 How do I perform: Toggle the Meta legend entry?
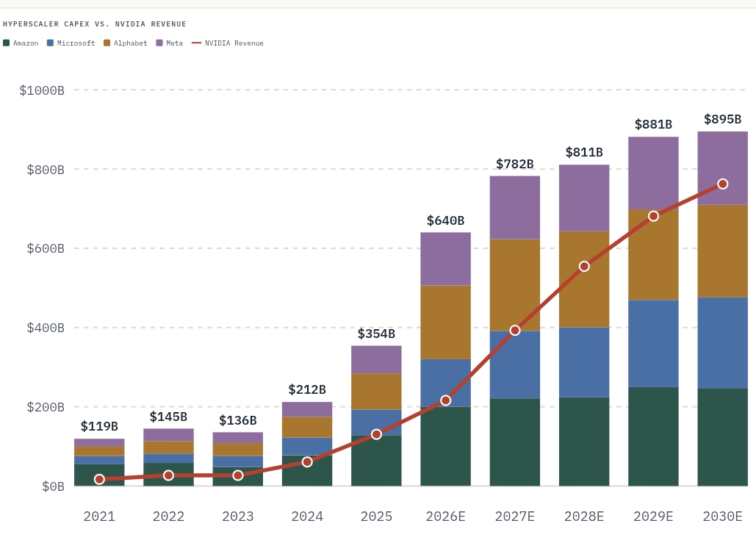pyautogui.click(x=170, y=43)
